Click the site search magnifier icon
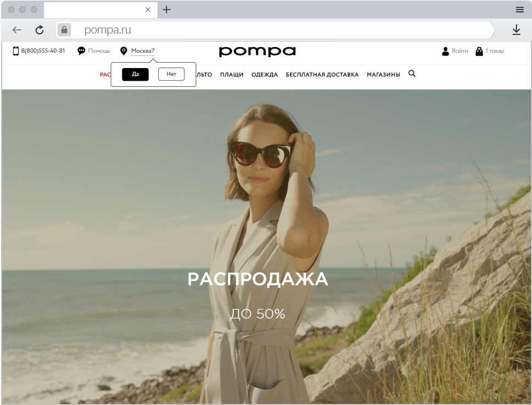Image resolution: width=532 pixels, height=405 pixels. 412,74
